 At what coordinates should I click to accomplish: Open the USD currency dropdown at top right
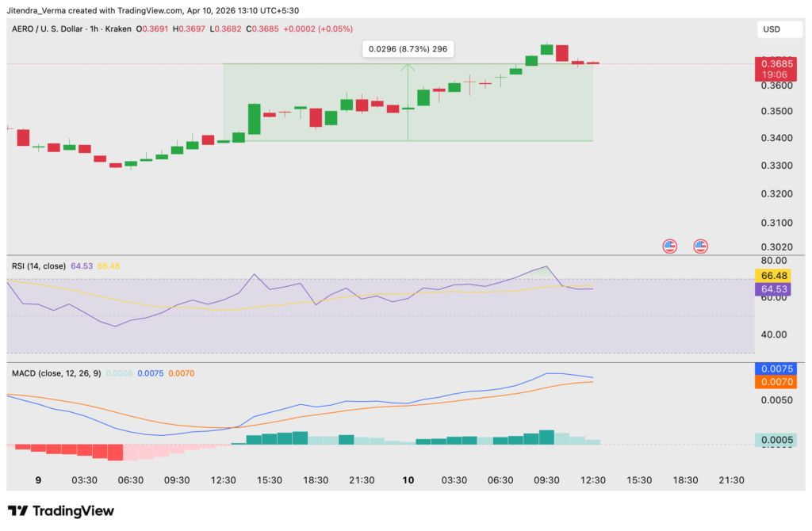click(779, 29)
